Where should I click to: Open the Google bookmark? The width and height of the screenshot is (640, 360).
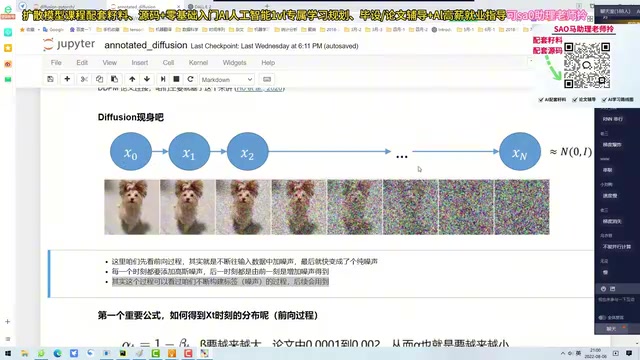tap(53, 29)
